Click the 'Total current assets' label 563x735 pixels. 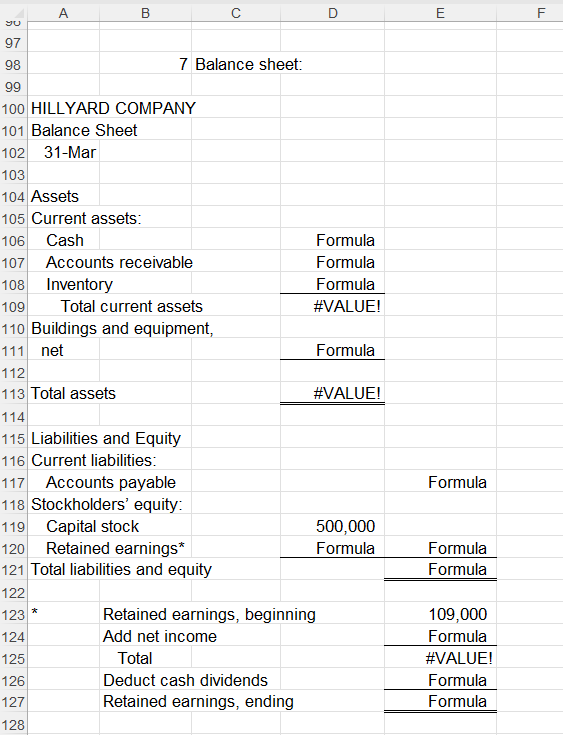coord(132,307)
